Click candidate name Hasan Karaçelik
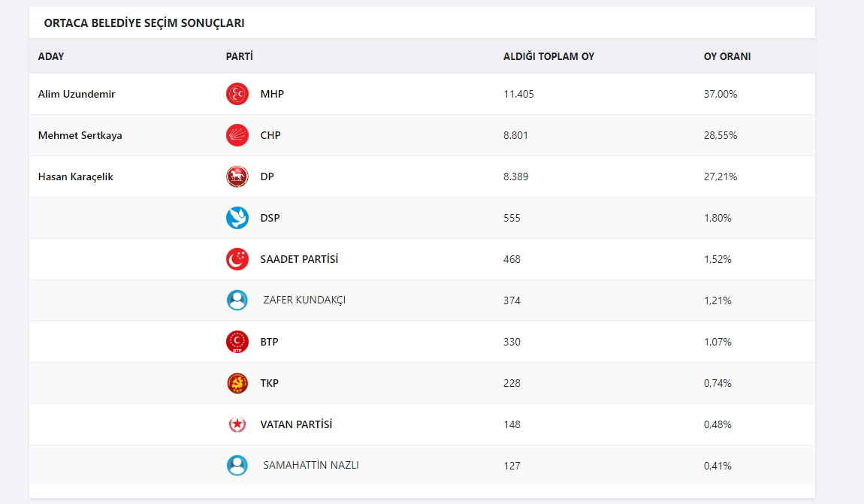The height and width of the screenshot is (504, 864). pos(75,177)
